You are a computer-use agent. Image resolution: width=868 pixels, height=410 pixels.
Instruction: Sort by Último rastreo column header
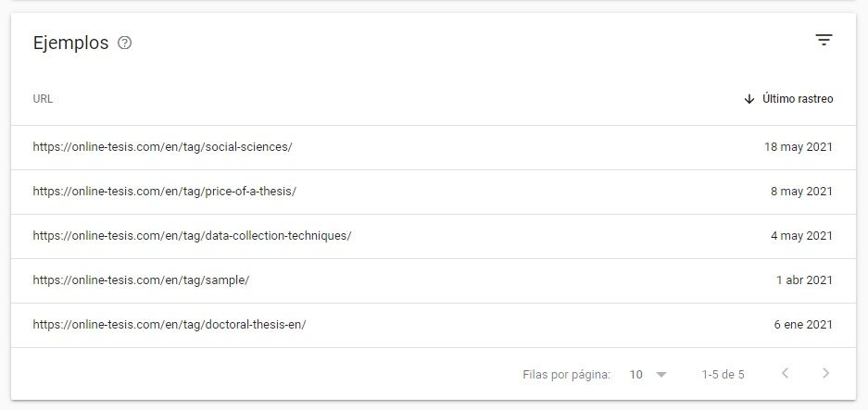[798, 99]
